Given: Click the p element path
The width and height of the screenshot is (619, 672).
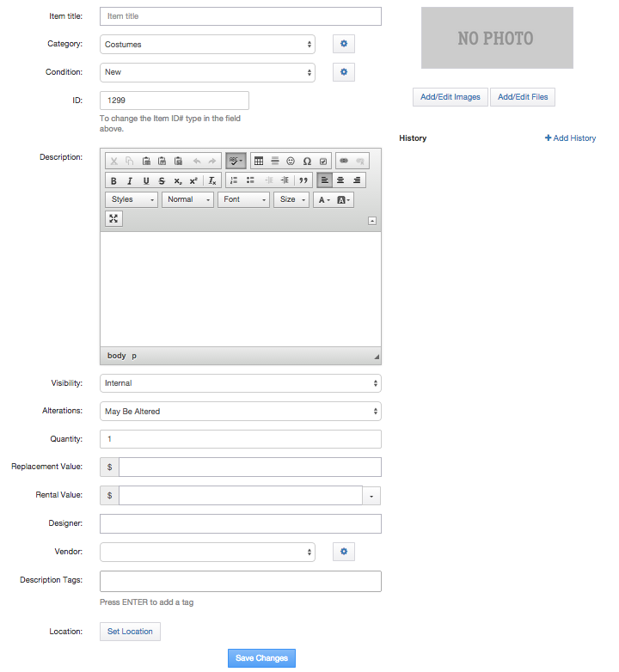Looking at the screenshot, I should coord(134,356).
